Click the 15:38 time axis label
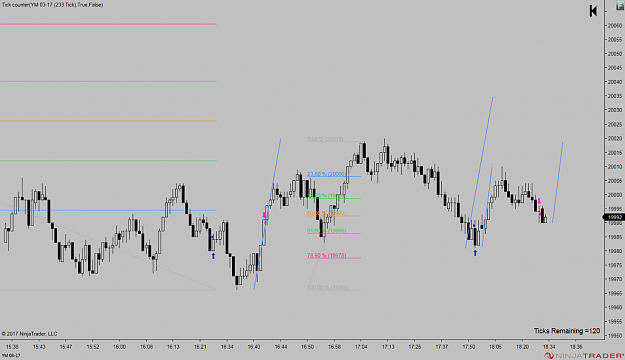Image resolution: width=625 pixels, height=360 pixels. click(12, 347)
